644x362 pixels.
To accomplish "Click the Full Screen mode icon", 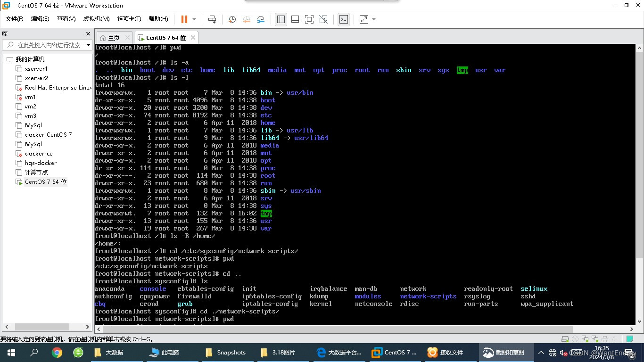I will click(x=309, y=19).
